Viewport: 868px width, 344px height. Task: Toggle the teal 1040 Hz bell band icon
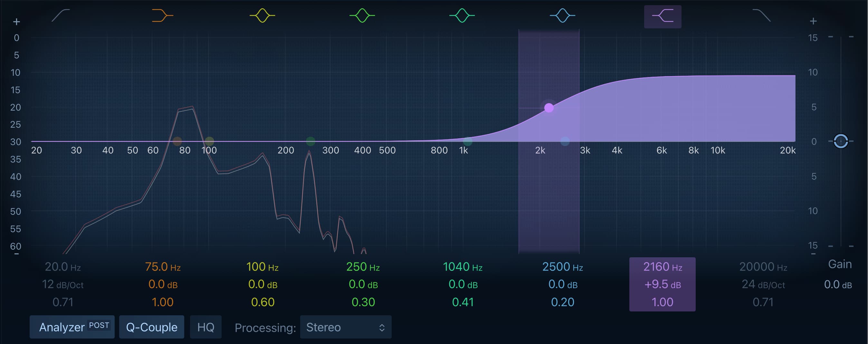click(462, 15)
